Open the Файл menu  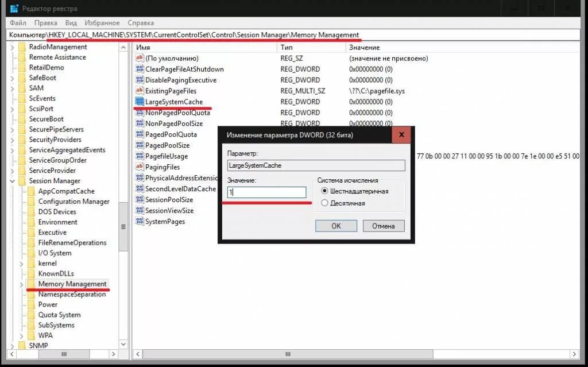(18, 23)
